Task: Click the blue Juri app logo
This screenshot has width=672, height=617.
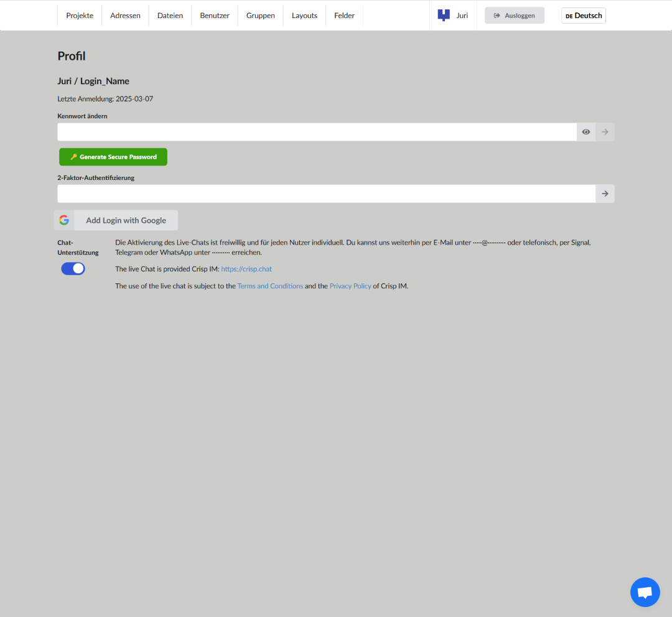Action: 443,15
